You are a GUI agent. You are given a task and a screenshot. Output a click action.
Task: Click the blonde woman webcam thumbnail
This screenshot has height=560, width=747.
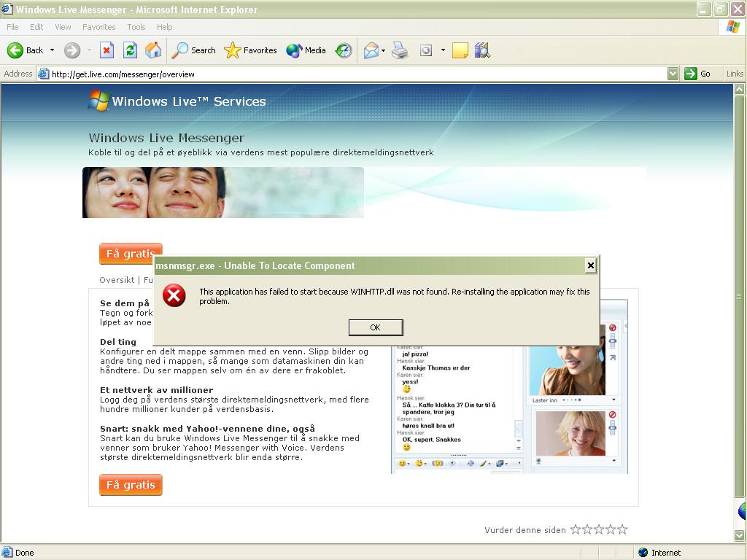tap(570, 434)
